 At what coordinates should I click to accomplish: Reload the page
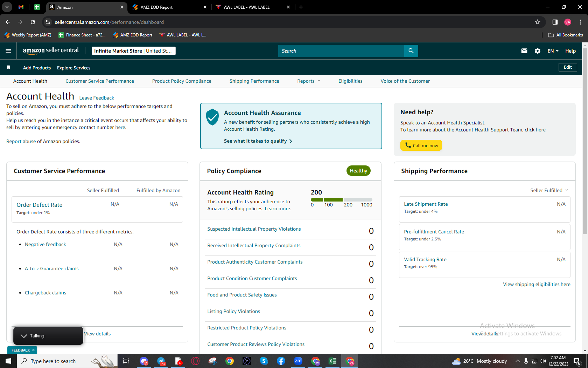[33, 22]
